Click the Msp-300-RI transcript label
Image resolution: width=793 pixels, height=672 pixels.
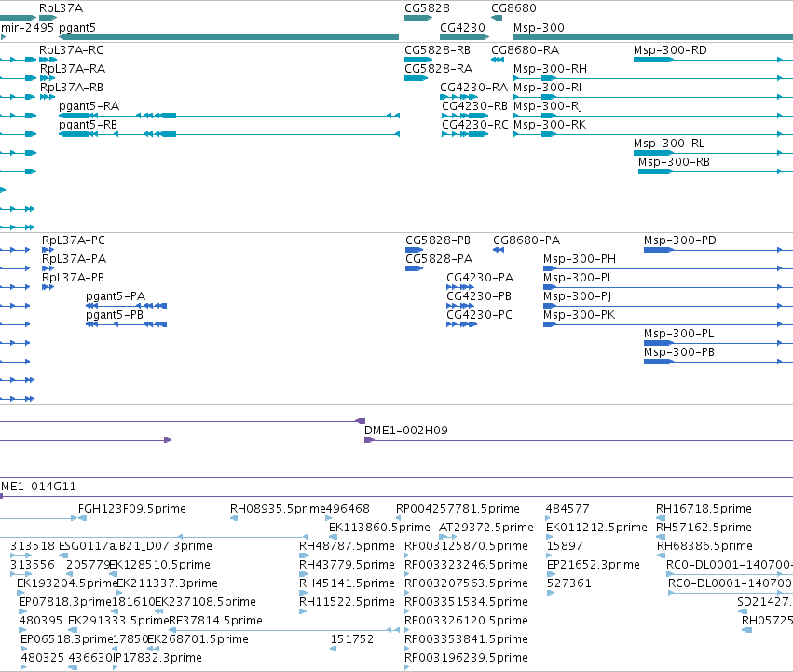pyautogui.click(x=547, y=87)
